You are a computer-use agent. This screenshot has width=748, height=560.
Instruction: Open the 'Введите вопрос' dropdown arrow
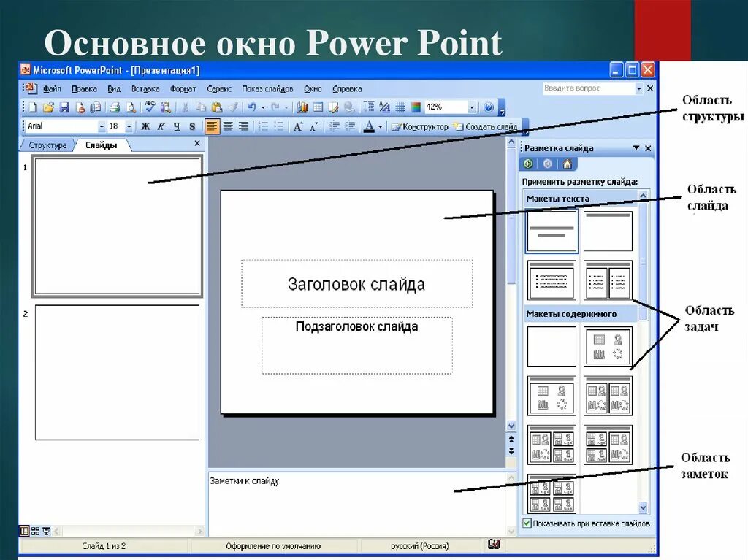point(638,88)
